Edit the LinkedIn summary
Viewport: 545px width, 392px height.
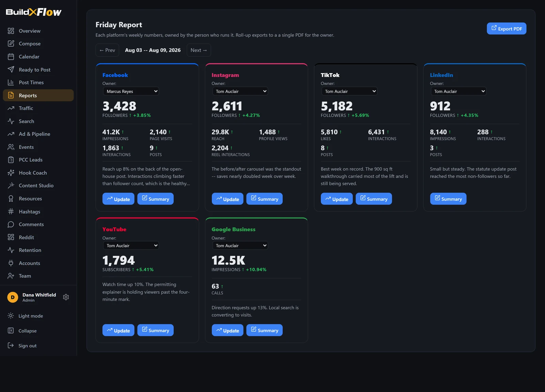[x=448, y=199]
